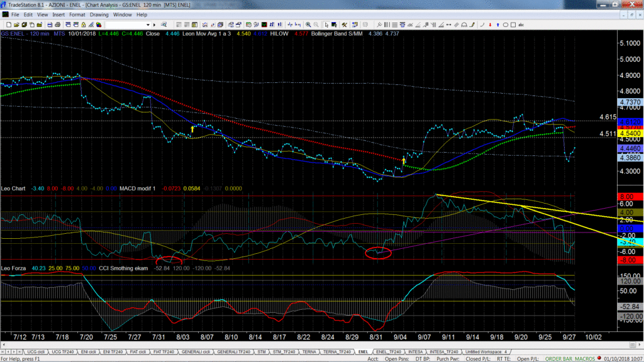Open the Edit menu
Viewport: 644px width, 362px height.
point(28,15)
